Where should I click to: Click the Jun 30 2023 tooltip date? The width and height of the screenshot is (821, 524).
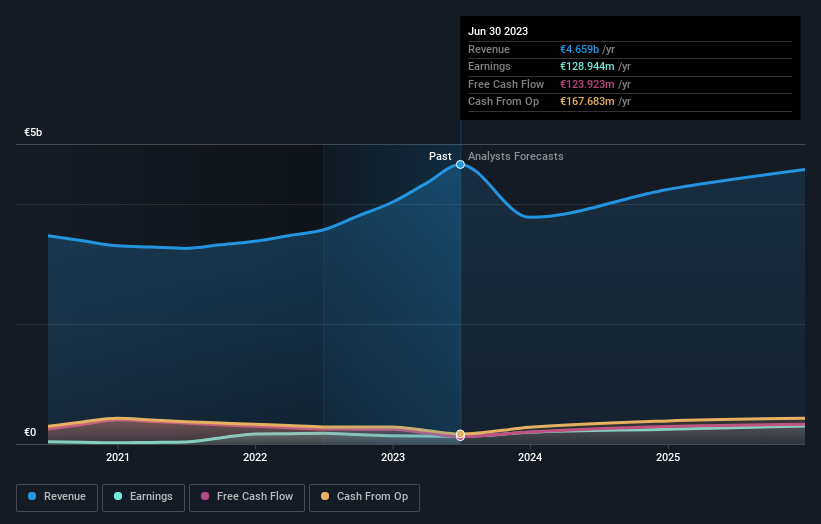pos(498,31)
